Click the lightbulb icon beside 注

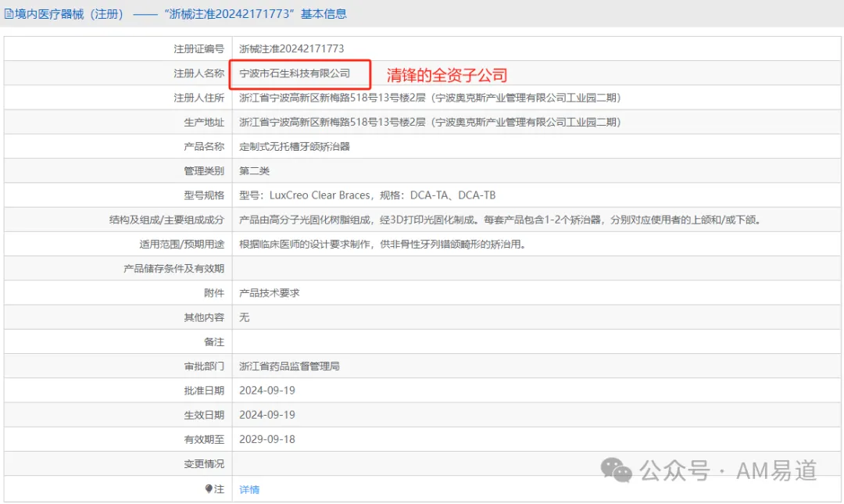(x=209, y=488)
